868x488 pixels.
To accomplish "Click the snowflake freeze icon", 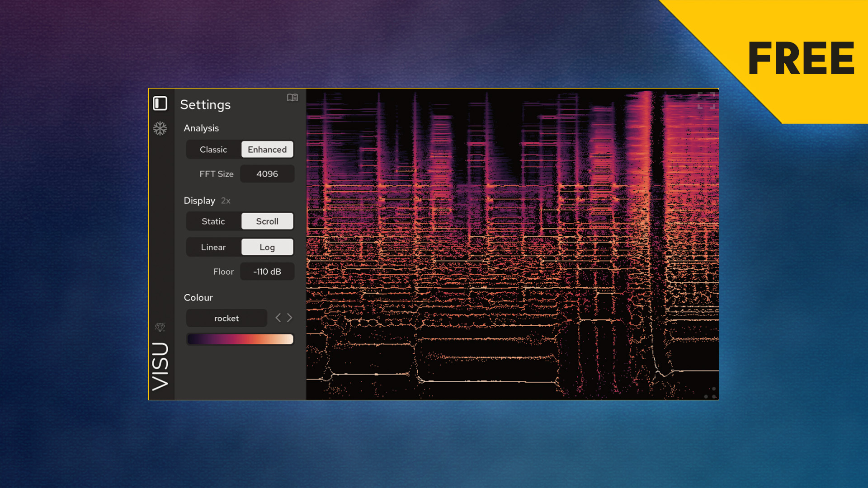I will pyautogui.click(x=160, y=128).
